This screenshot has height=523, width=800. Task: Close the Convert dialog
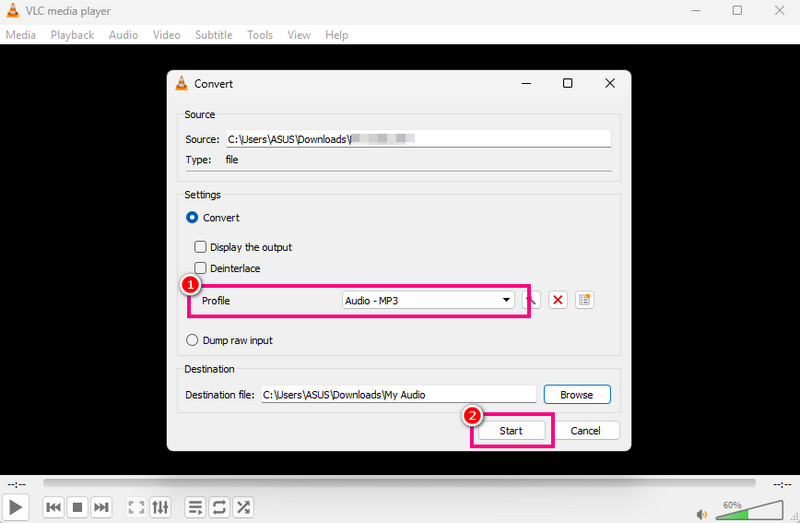(610, 83)
